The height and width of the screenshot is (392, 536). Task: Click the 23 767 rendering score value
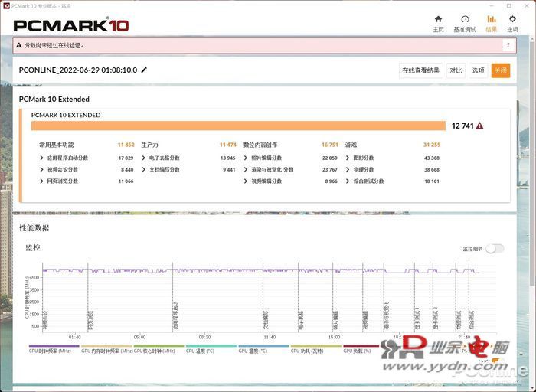330,169
